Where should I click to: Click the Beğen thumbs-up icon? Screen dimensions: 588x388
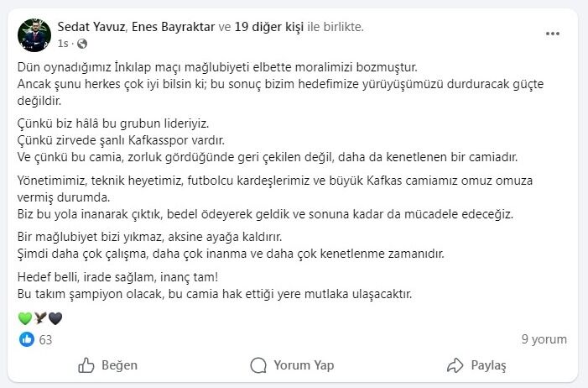86,364
